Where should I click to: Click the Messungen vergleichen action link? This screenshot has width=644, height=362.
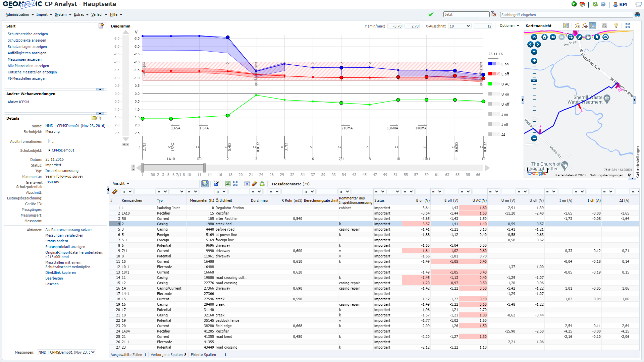(64, 235)
